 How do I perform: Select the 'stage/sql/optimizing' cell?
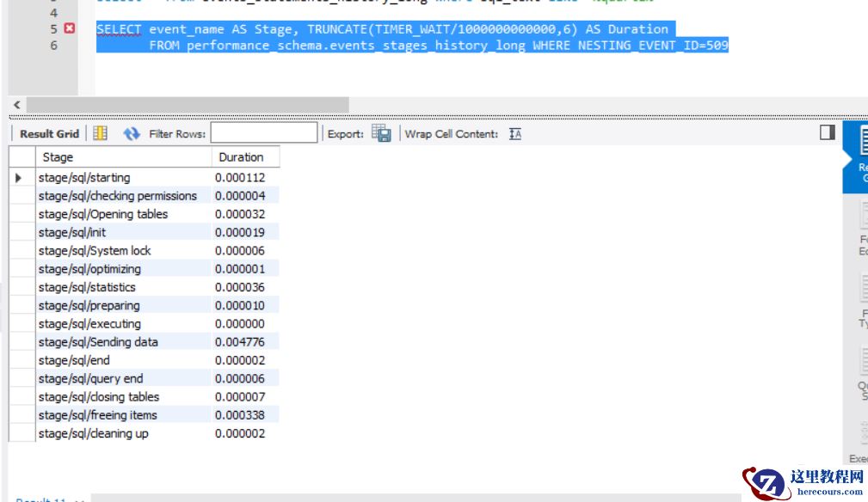123,269
